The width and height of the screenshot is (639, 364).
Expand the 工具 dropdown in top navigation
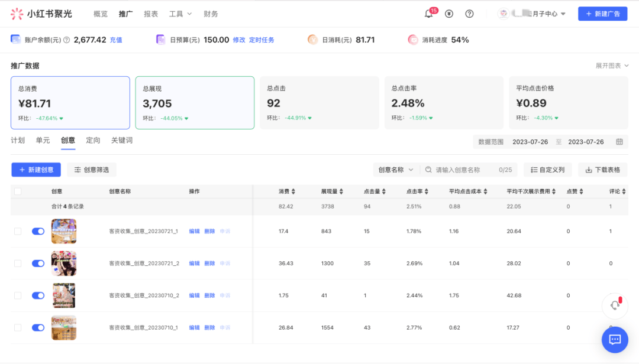(180, 14)
